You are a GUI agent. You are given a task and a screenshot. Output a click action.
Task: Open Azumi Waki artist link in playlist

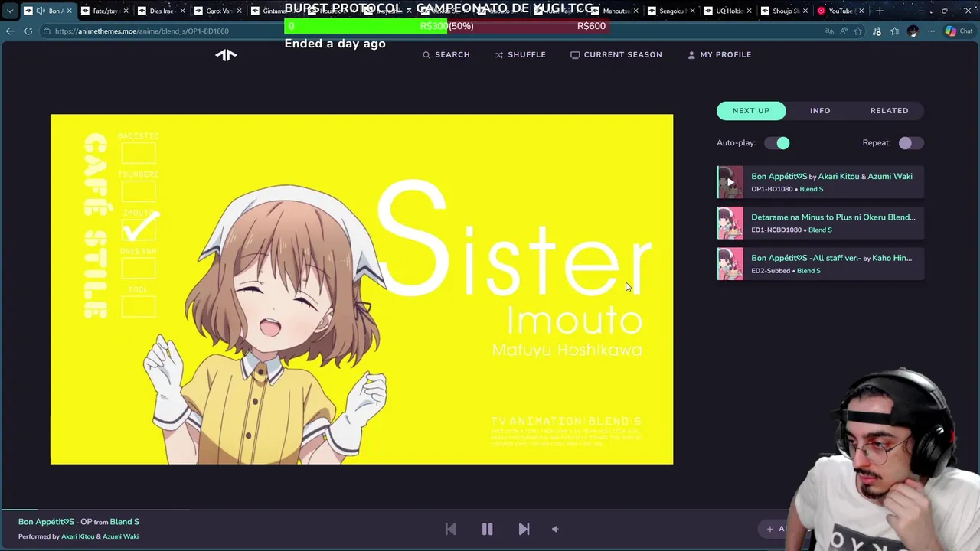(x=890, y=177)
